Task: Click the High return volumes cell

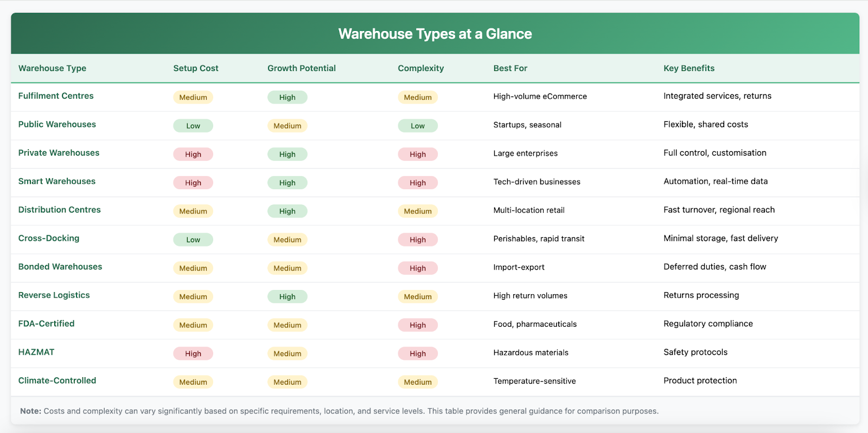Action: tap(531, 295)
